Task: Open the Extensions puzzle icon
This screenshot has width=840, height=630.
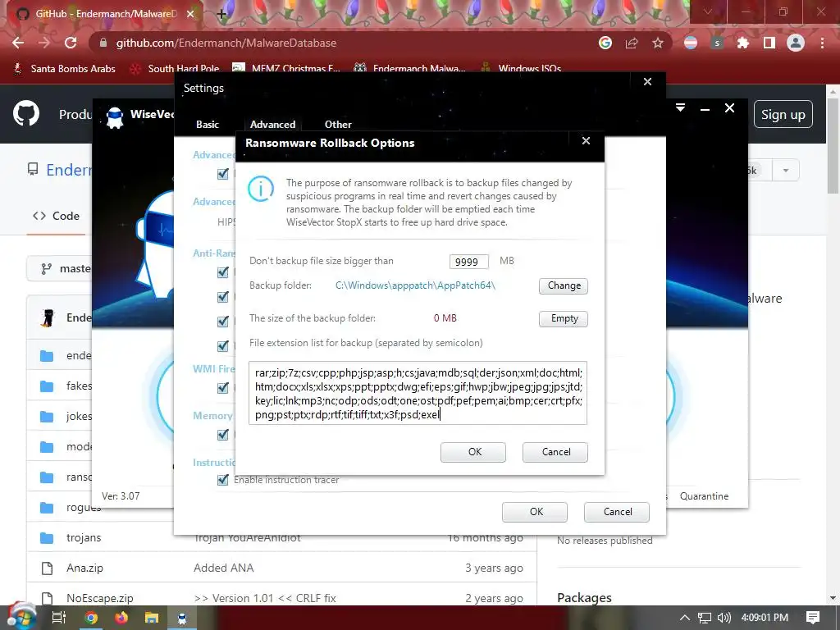Action: click(743, 43)
